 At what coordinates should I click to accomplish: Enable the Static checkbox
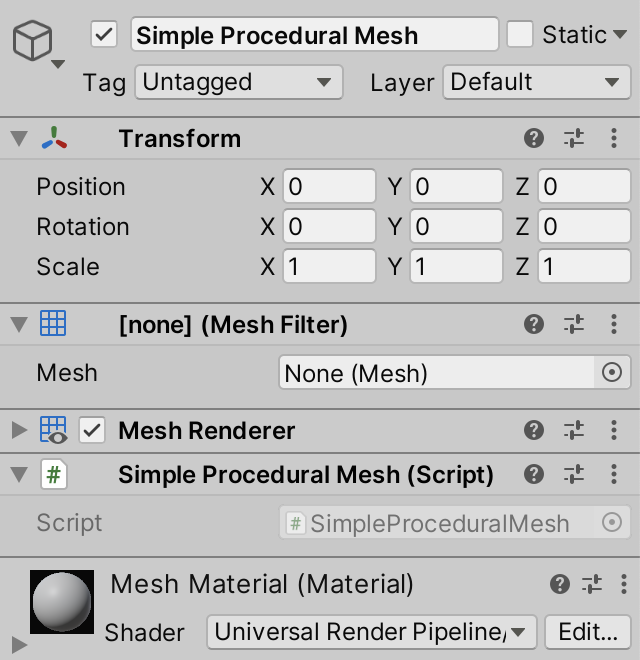coord(520,34)
